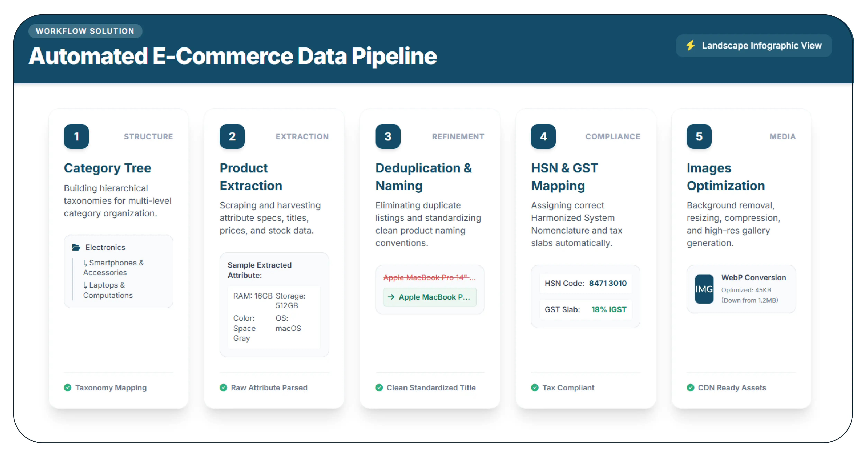Click the step 3 number badge
This screenshot has height=457, width=868.
click(x=388, y=136)
